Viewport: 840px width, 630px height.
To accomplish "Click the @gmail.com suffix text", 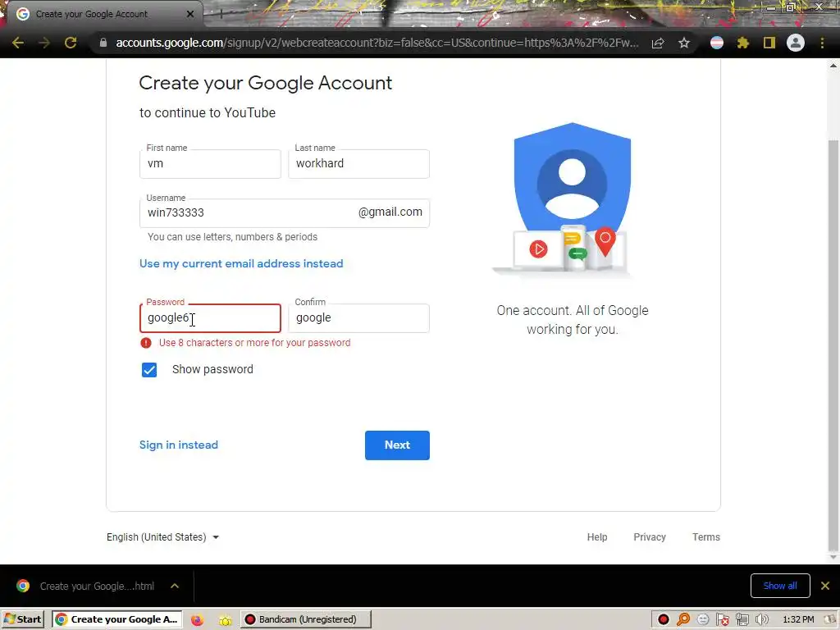I will tap(390, 212).
